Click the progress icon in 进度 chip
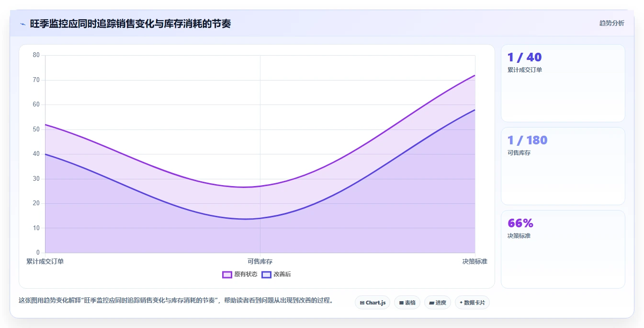 tap(431, 303)
